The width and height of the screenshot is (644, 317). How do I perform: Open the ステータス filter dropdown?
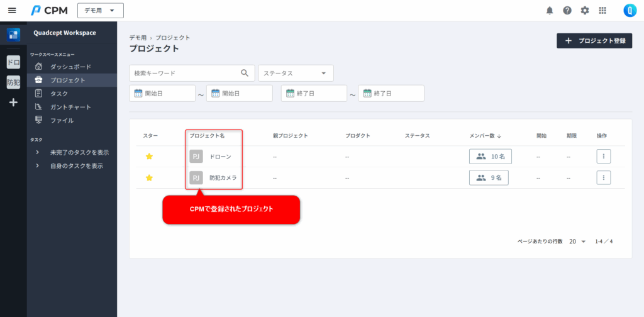point(296,73)
